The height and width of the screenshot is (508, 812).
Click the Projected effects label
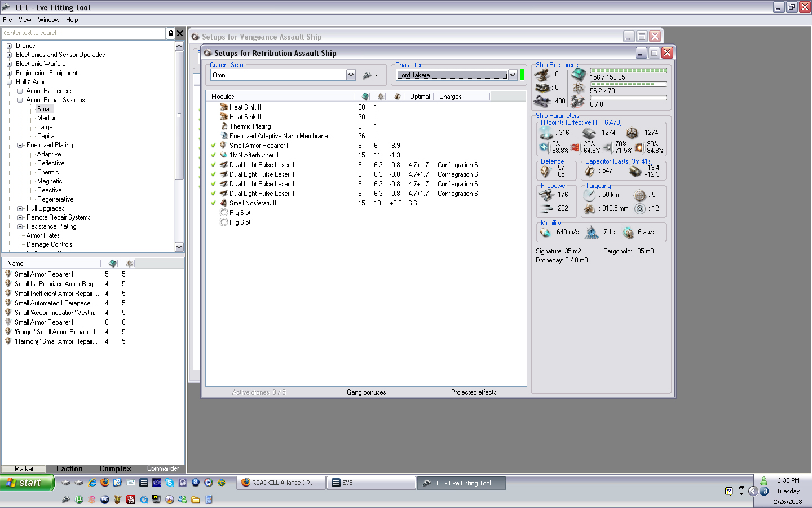pos(474,392)
